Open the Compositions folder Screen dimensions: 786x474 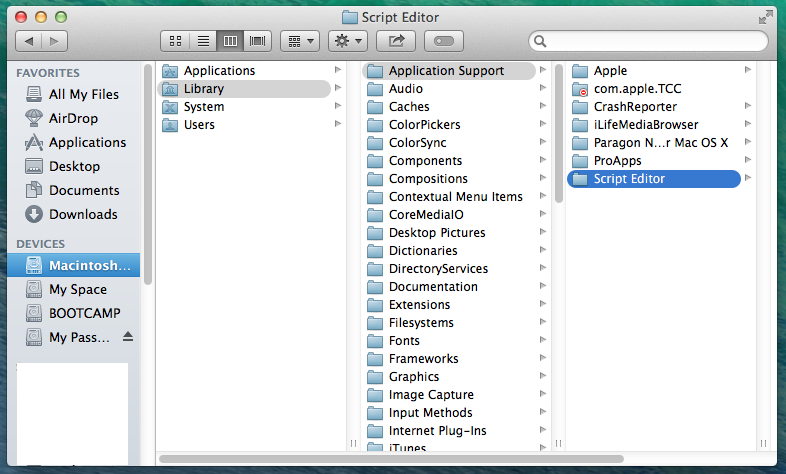click(x=449, y=179)
